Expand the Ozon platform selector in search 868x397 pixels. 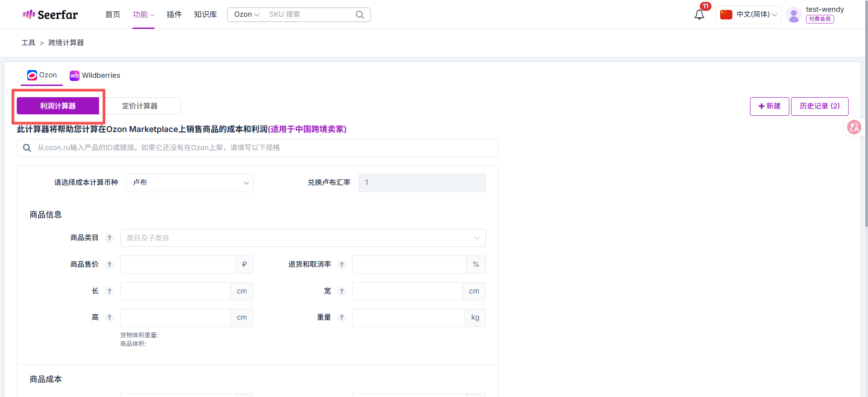(246, 14)
